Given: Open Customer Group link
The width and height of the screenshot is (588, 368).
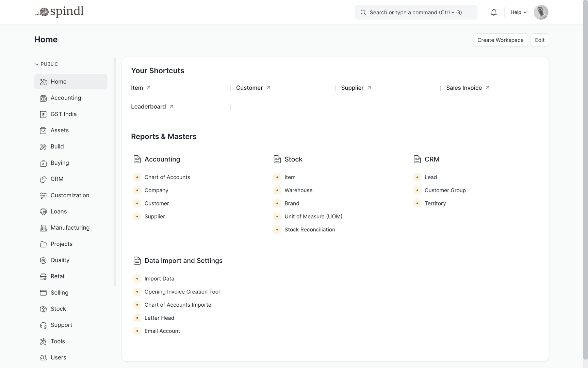Looking at the screenshot, I should [x=445, y=190].
